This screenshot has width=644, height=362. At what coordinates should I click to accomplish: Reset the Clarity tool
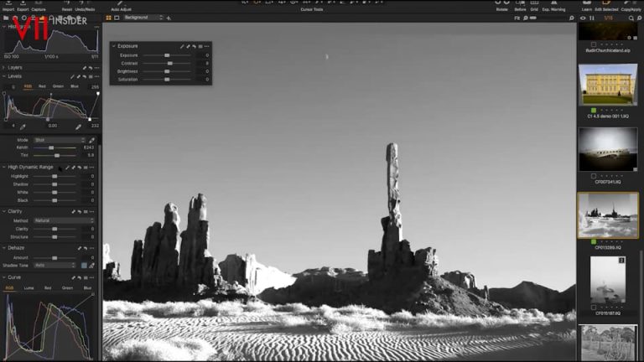(80, 212)
